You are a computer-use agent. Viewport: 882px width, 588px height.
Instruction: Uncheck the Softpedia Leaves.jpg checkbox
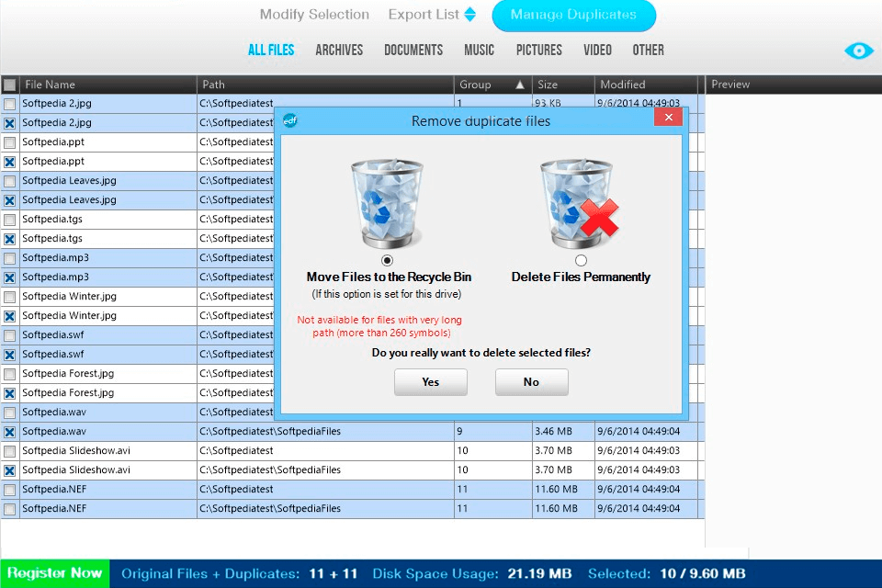[11, 199]
